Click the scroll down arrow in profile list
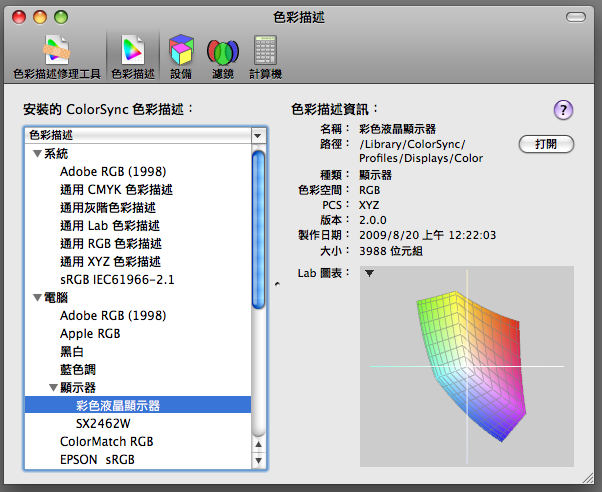The height and width of the screenshot is (492, 602). pos(258,460)
